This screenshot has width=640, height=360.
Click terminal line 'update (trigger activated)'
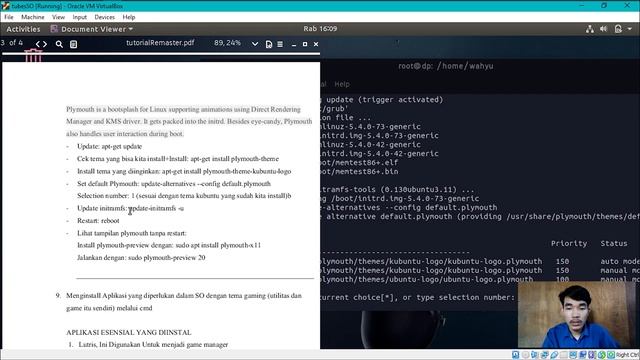(x=384, y=100)
